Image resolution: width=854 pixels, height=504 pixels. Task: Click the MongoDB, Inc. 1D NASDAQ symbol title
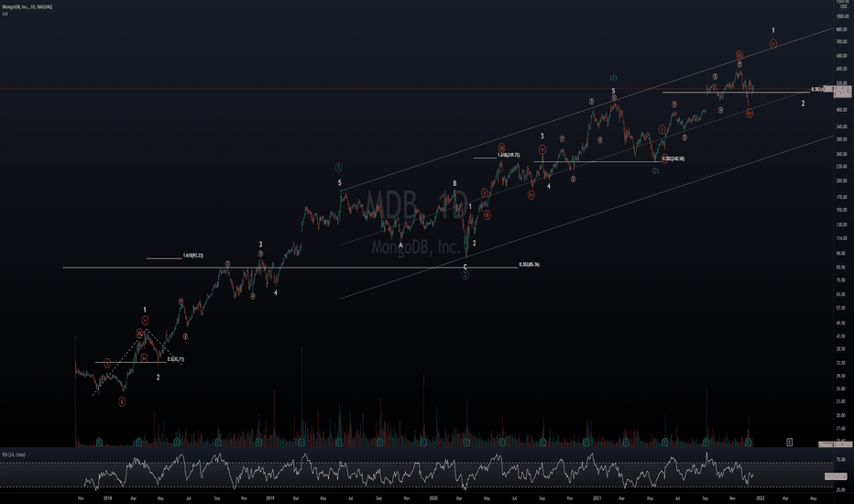coord(27,6)
